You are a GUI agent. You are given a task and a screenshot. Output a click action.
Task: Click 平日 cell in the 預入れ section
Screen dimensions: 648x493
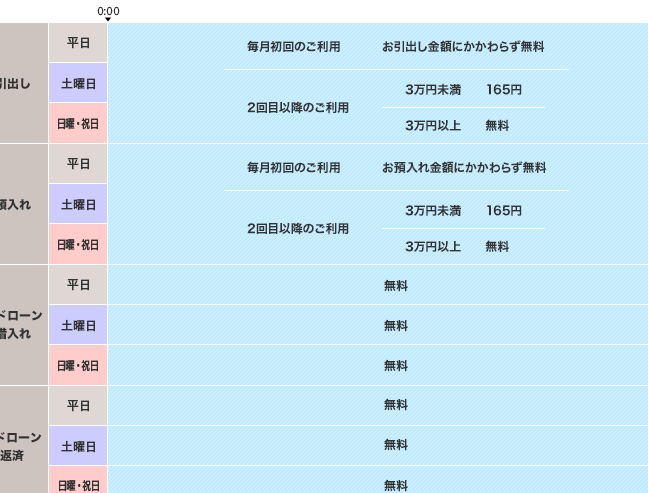point(78,164)
